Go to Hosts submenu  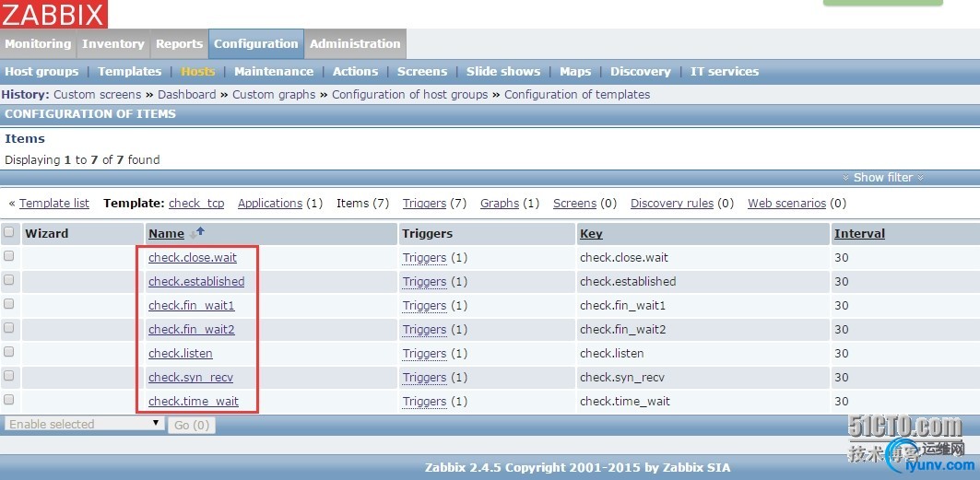click(198, 71)
